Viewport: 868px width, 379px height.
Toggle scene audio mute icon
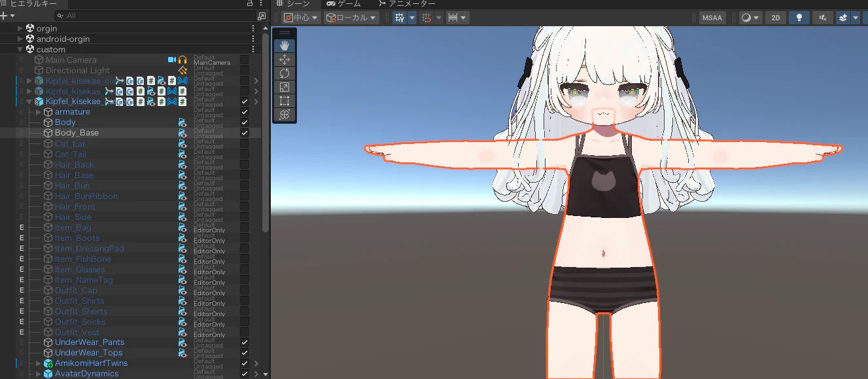click(x=822, y=18)
